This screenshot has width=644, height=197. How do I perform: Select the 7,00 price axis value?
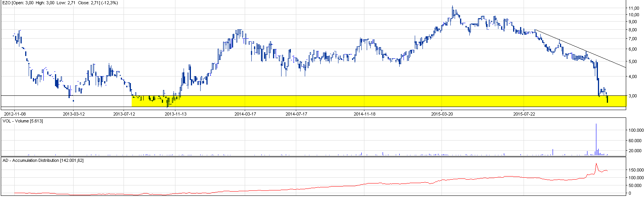tap(633, 39)
